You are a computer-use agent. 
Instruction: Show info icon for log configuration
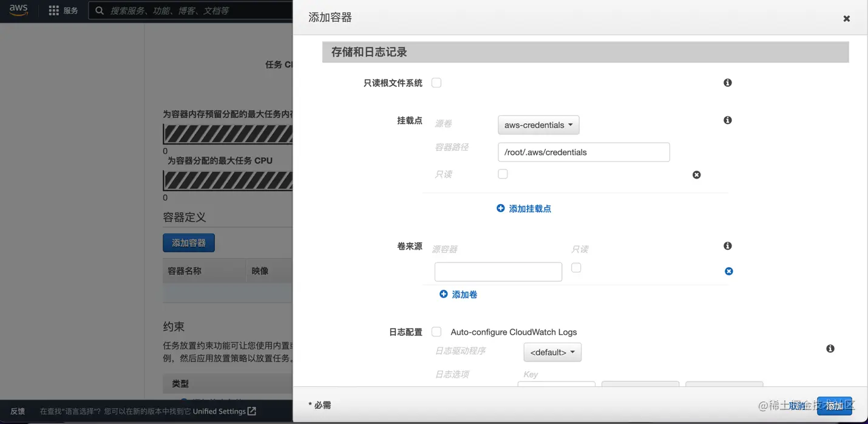[x=830, y=349]
